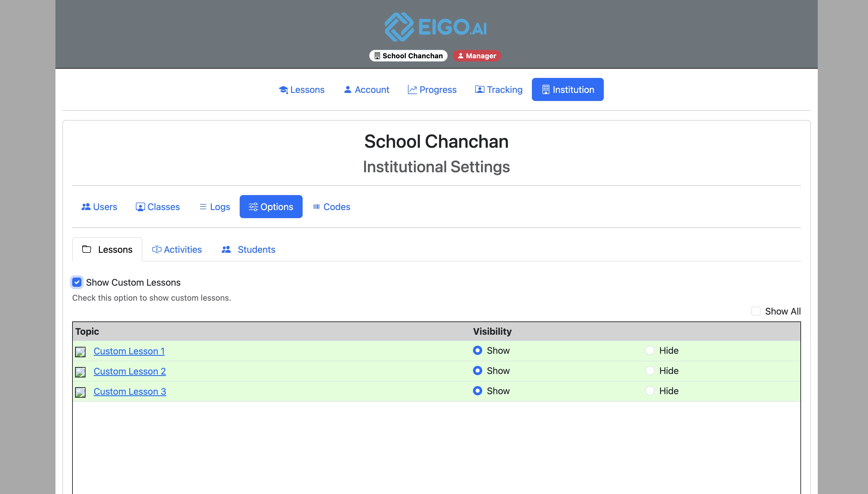
Task: Select Hide for Custom Lesson 3
Action: [649, 390]
